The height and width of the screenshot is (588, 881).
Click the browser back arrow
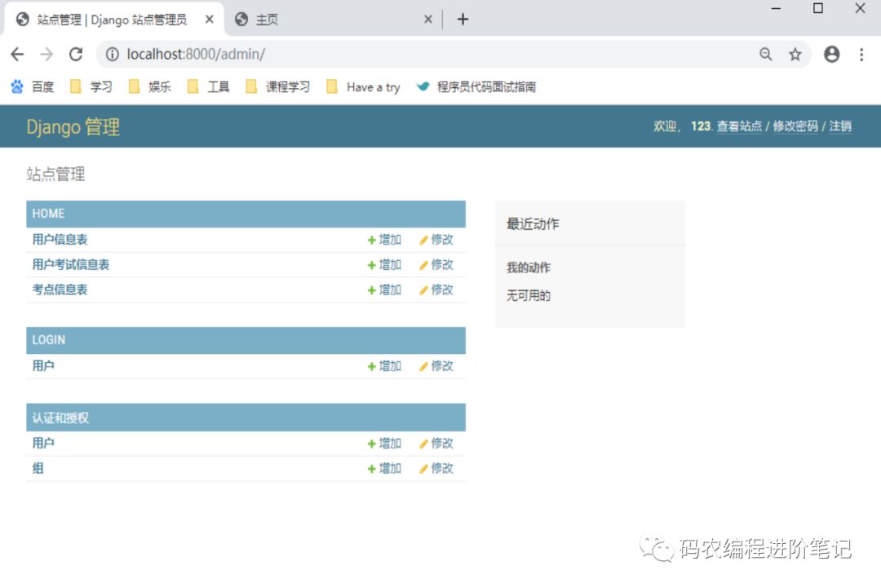17,55
